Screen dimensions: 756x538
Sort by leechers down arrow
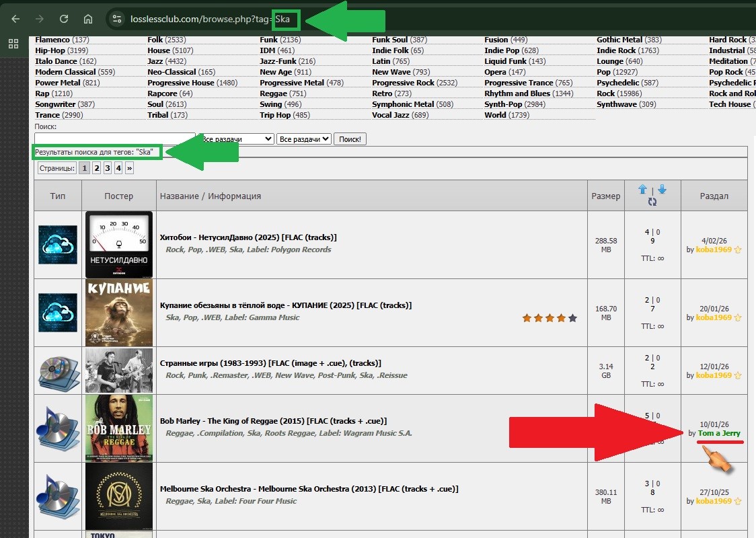pyautogui.click(x=662, y=189)
